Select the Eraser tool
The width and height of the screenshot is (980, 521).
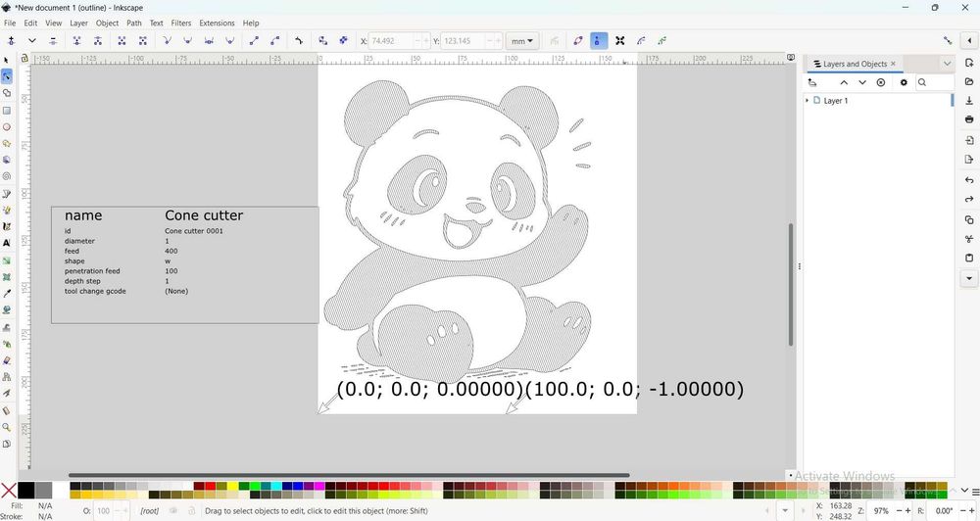point(6,360)
